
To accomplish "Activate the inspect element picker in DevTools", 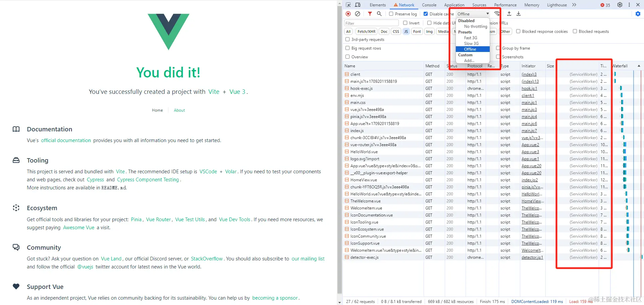I will (348, 5).
